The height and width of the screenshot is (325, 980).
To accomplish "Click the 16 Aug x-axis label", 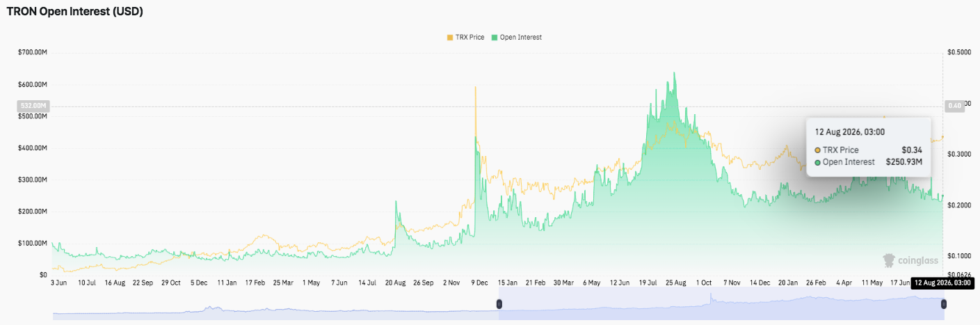I will (115, 283).
